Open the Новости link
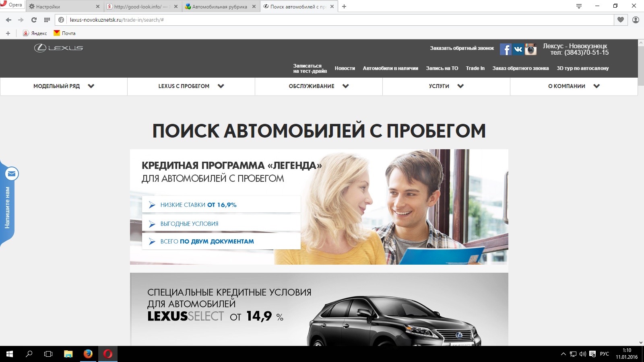 coord(345,68)
